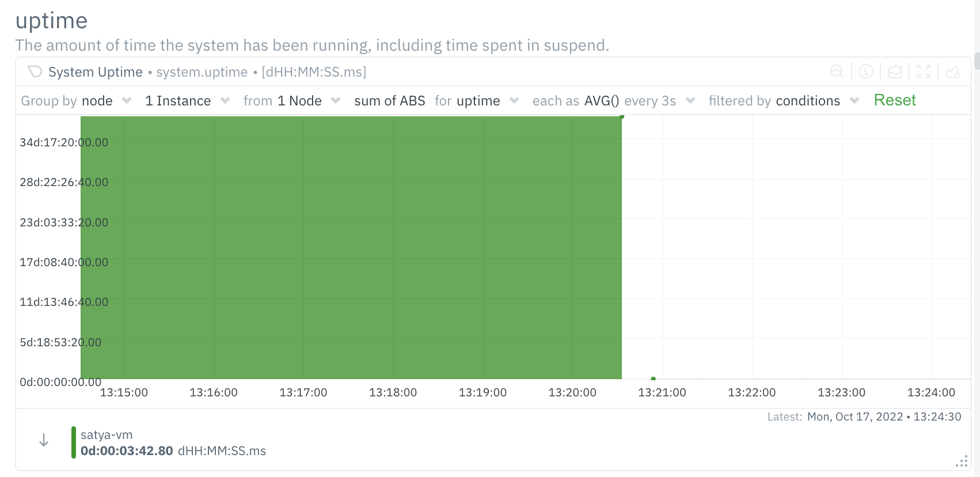Image resolution: width=980 pixels, height=477 pixels.
Task: Click the download arrow in the legend
Action: pyautogui.click(x=43, y=440)
